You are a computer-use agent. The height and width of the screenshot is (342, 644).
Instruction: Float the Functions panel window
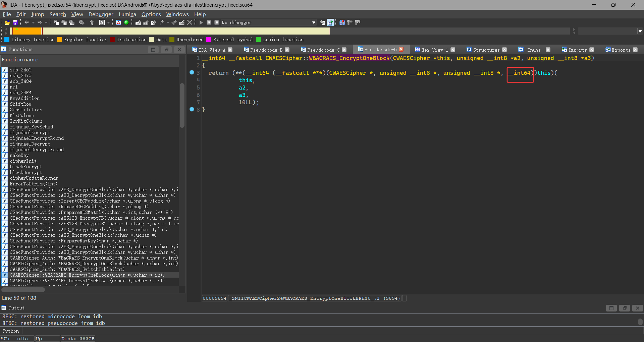click(x=166, y=50)
